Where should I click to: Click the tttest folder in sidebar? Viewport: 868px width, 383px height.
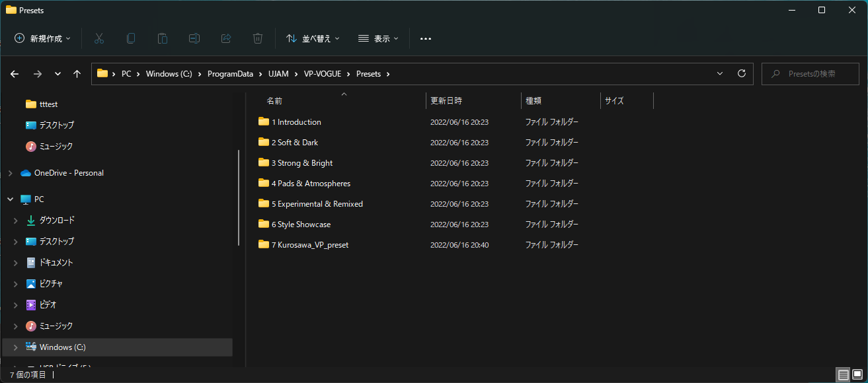pyautogui.click(x=48, y=104)
